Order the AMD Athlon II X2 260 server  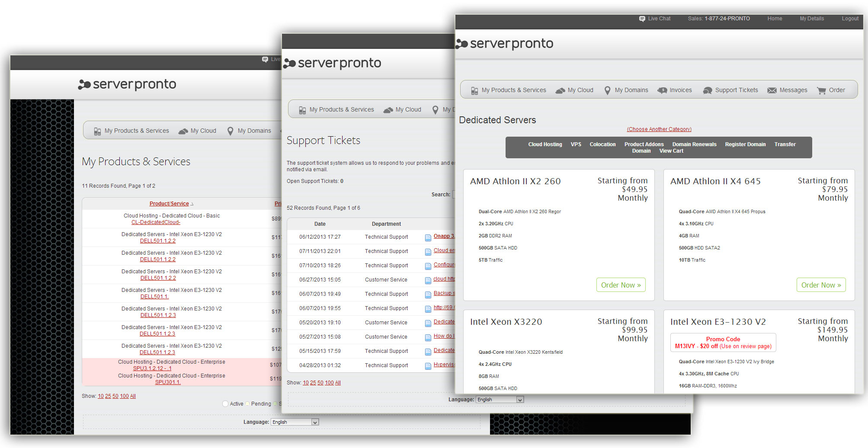click(621, 285)
